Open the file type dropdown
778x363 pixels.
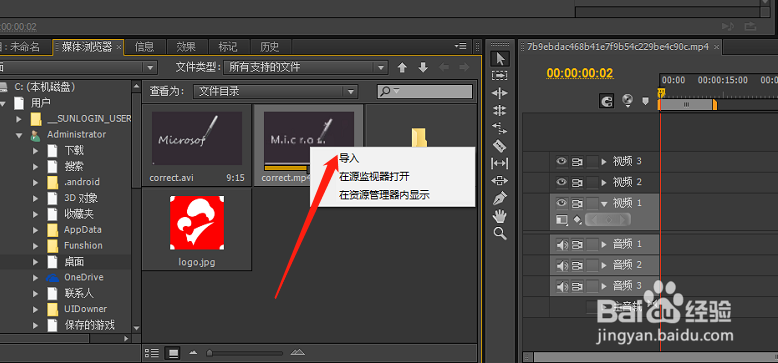coord(306,67)
